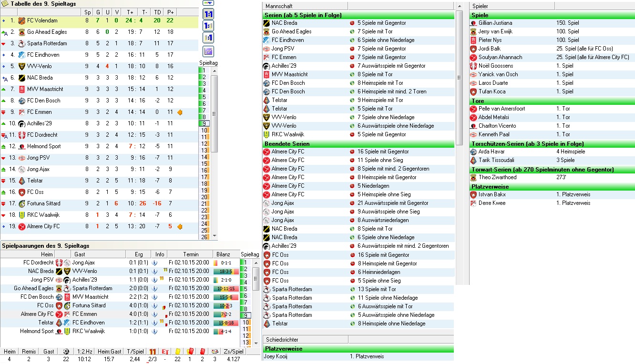The image size is (635, 364).
Task: Open the info icon for NAC Breda vs VVV-Venlo
Action: click(154, 271)
